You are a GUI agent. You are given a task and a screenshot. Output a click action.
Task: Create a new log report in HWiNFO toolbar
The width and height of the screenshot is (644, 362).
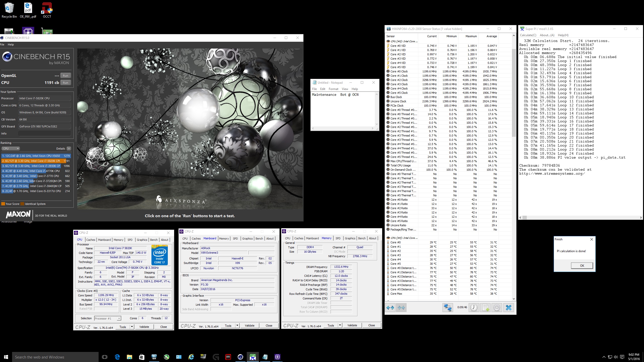(486, 308)
